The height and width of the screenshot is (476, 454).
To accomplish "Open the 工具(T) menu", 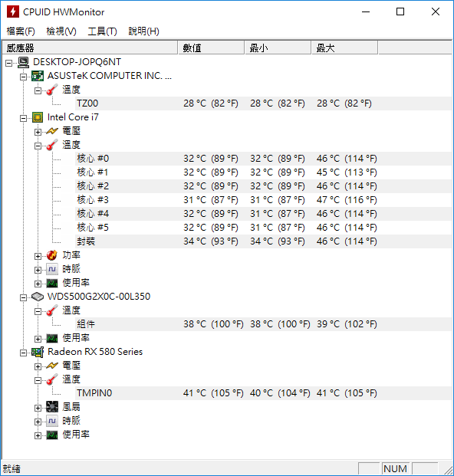I will coord(102,31).
